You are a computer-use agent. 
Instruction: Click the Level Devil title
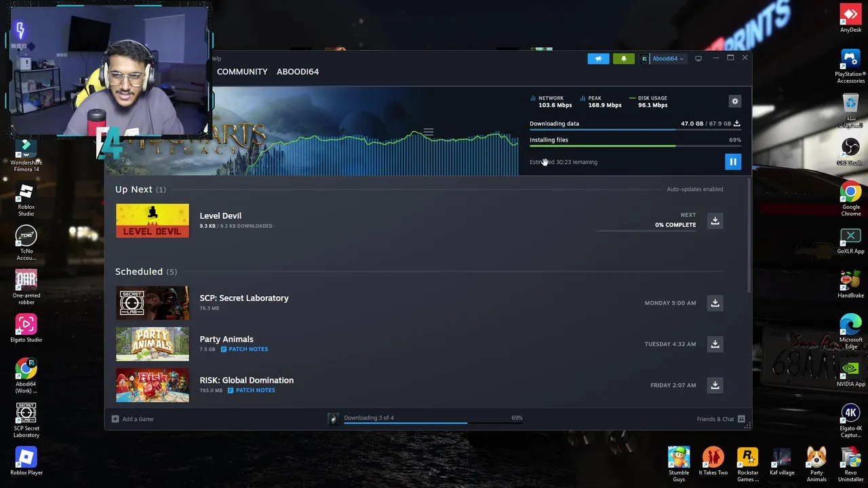click(x=220, y=216)
